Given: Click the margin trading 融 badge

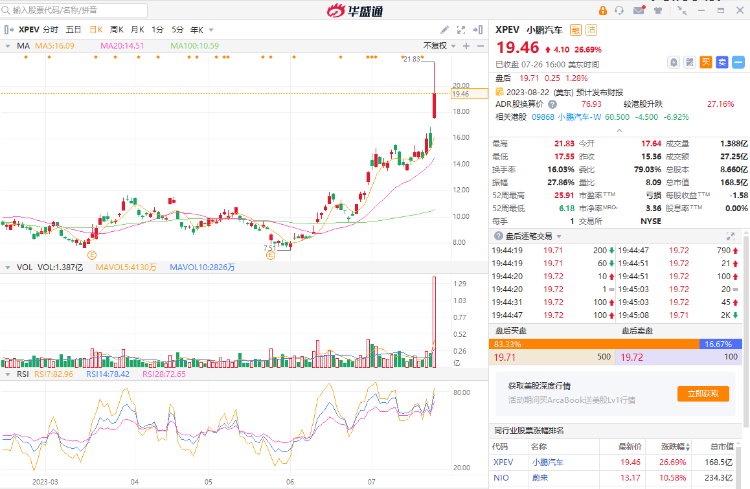Looking at the screenshot, I should click(x=575, y=30).
